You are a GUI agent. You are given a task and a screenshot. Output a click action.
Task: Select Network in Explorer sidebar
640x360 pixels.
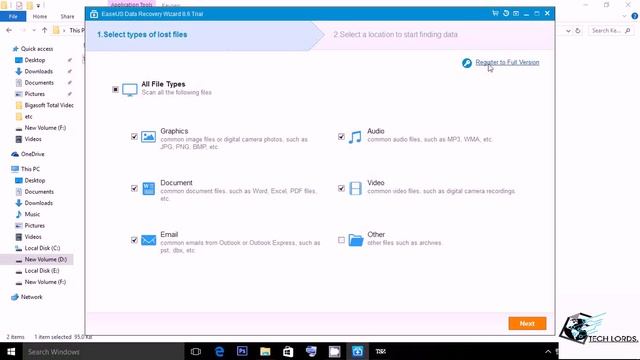[x=31, y=297]
